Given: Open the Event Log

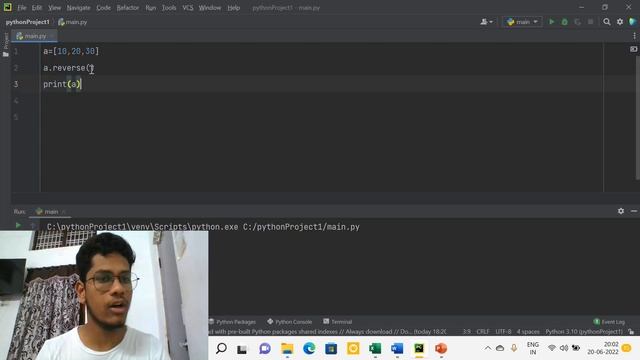Looking at the screenshot, I should (609, 322).
